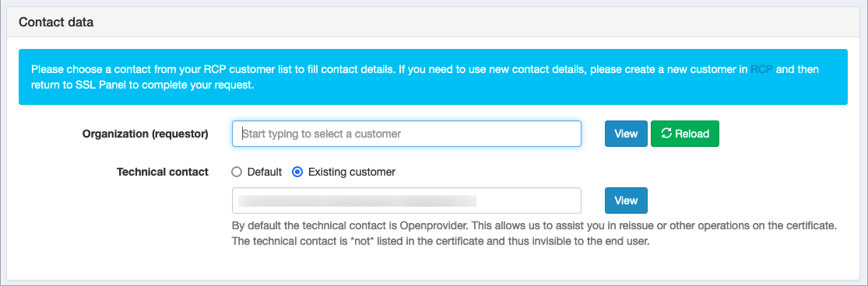Click the Technical contact label
The width and height of the screenshot is (868, 286).
click(163, 172)
